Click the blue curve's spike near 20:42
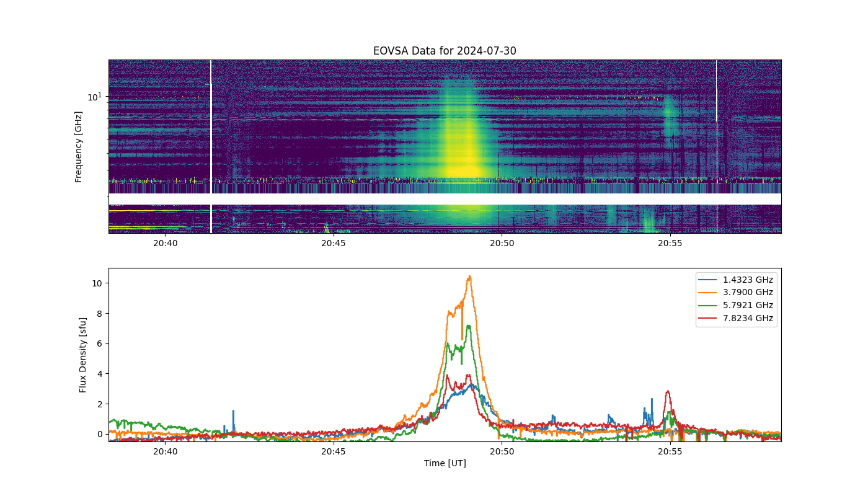The height and width of the screenshot is (496, 868). 233,412
